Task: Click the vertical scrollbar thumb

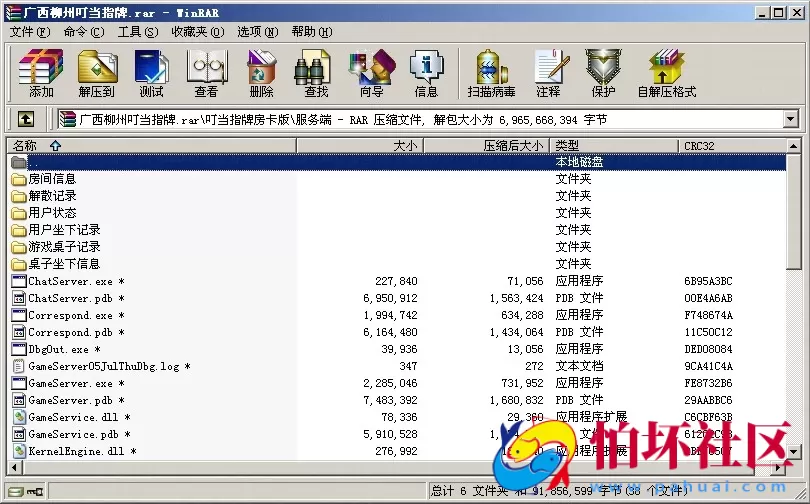Action: point(794,211)
